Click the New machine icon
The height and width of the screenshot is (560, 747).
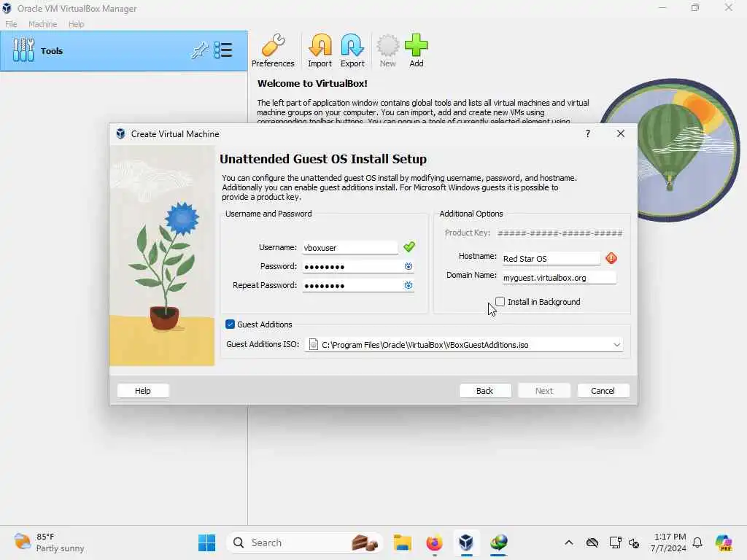(x=388, y=51)
